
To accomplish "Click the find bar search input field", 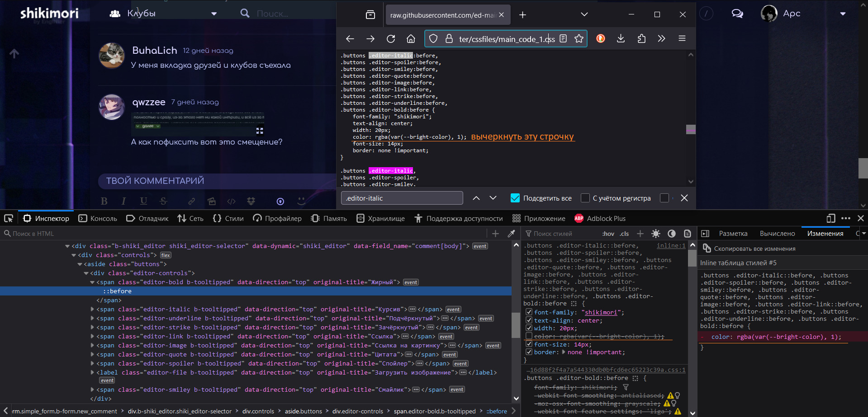I will pyautogui.click(x=402, y=198).
